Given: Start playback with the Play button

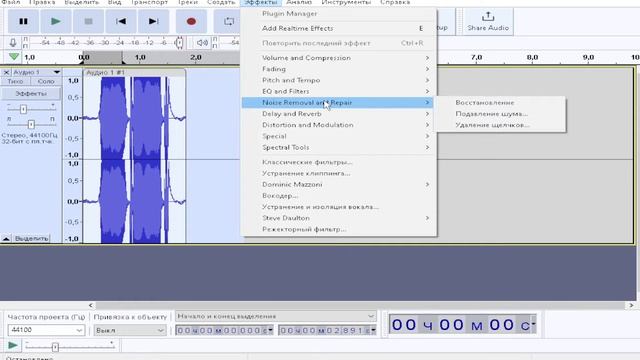Looking at the screenshot, I should 56,21.
